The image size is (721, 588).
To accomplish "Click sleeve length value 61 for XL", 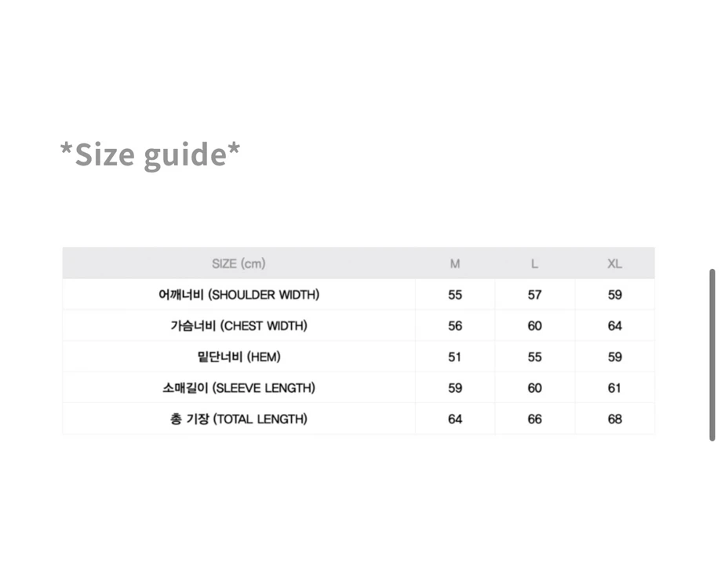I will [615, 388].
